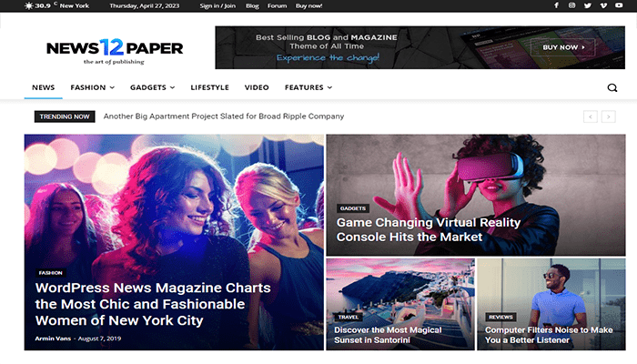Open the Forum link in top bar
Screen dimensions: 637x364
click(x=277, y=5)
